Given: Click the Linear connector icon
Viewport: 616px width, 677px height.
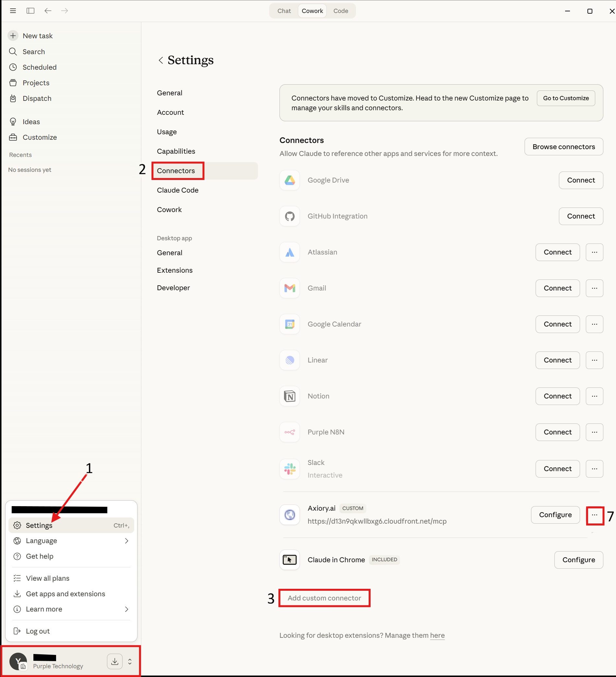Looking at the screenshot, I should (x=290, y=360).
